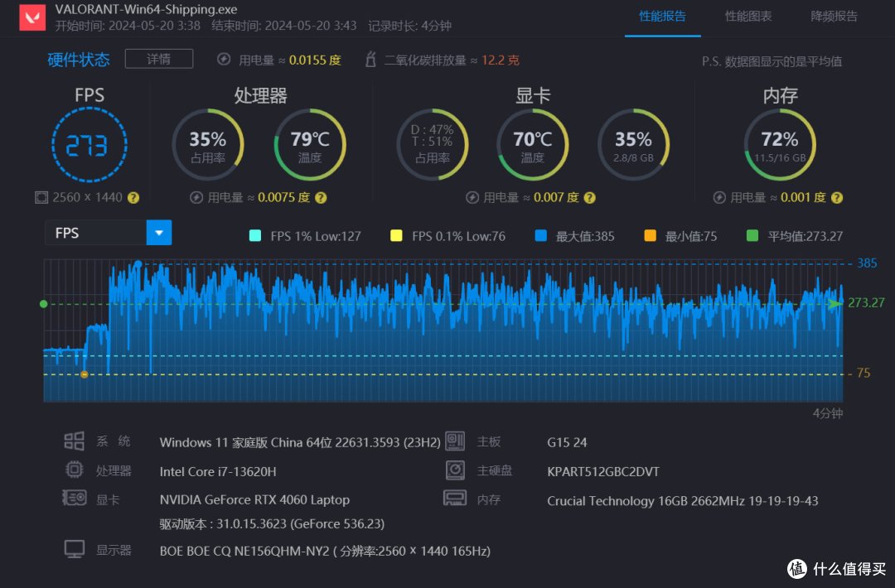The height and width of the screenshot is (588, 895).
Task: Click the orange minimum marker on the chart
Action: (84, 374)
